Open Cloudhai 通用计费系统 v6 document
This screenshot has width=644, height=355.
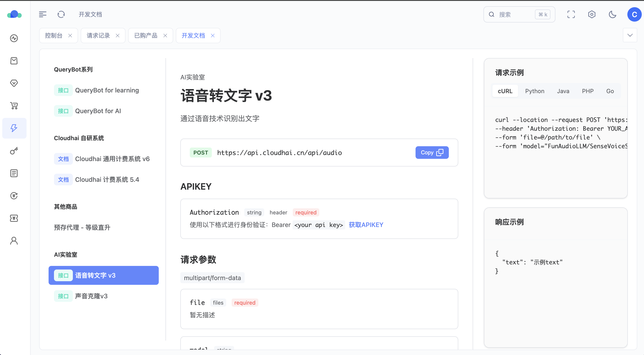click(x=103, y=159)
